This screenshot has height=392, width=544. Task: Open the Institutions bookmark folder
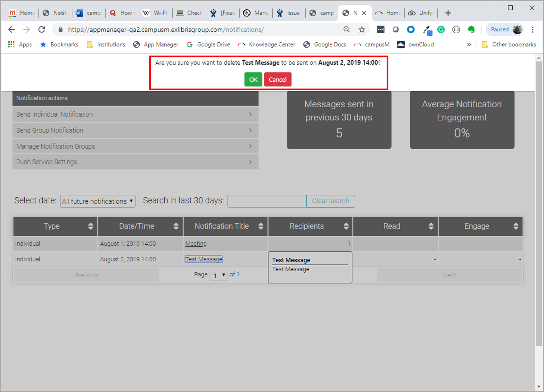pos(106,44)
